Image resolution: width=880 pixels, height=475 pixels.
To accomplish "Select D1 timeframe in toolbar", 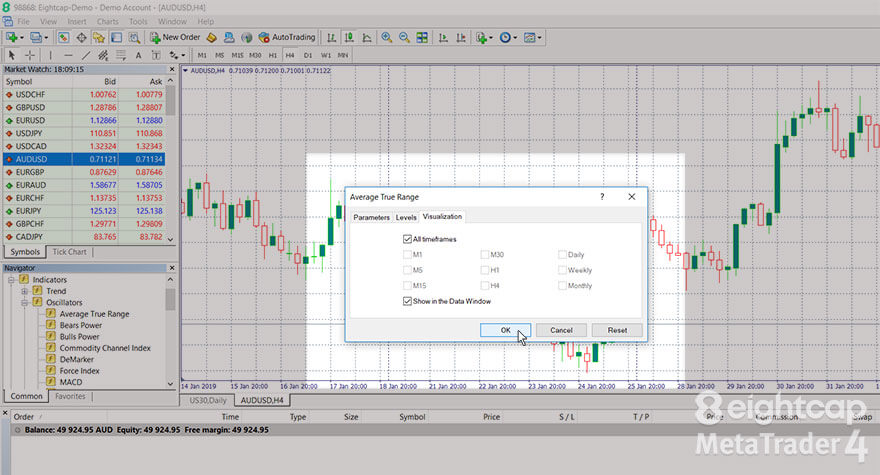I will coord(308,55).
